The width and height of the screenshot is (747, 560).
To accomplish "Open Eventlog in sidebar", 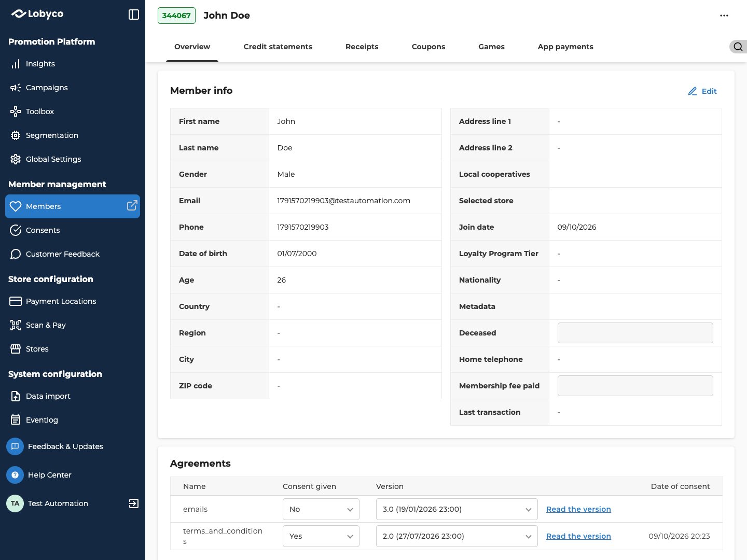I will point(73,420).
